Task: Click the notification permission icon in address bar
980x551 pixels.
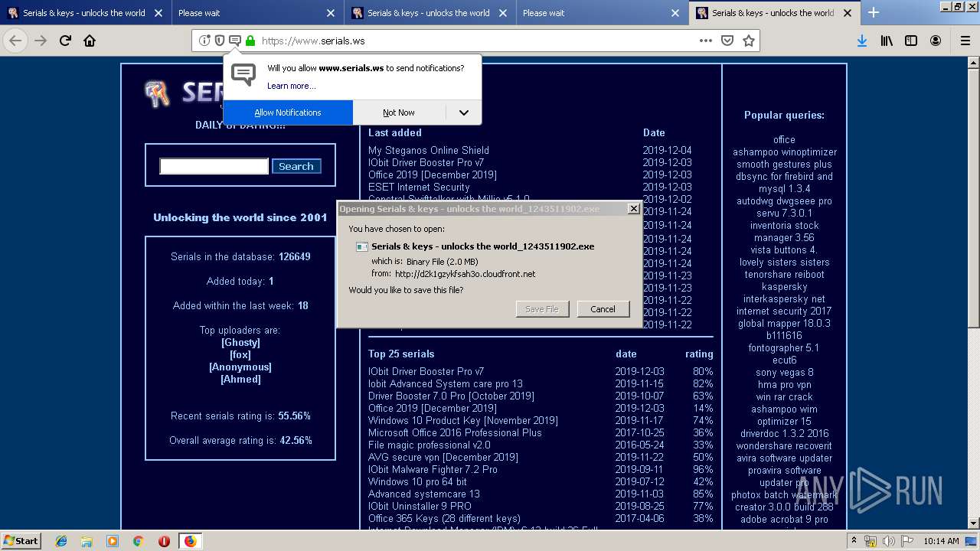Action: pos(235,41)
